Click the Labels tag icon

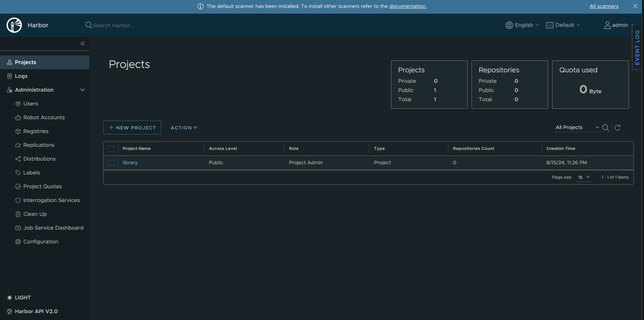[x=18, y=173]
